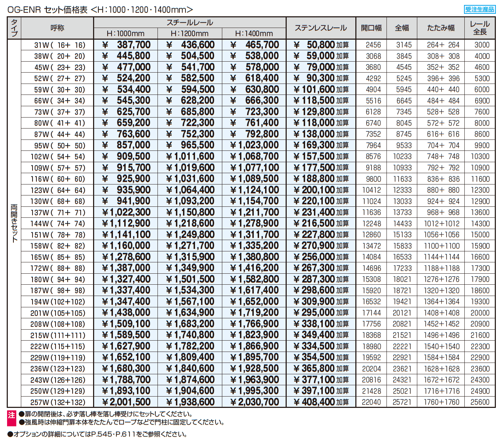Click the たたみ幅 column header
The image size is (504, 444).
[441, 28]
